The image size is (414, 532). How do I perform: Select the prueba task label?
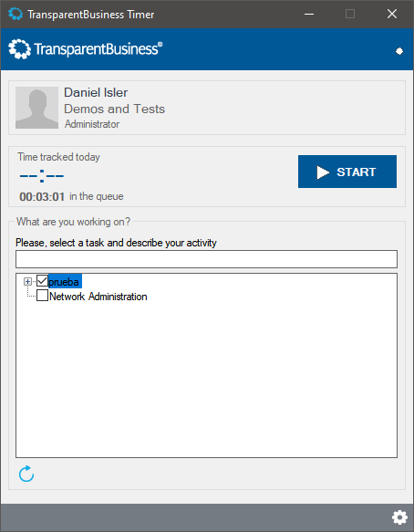coord(65,282)
